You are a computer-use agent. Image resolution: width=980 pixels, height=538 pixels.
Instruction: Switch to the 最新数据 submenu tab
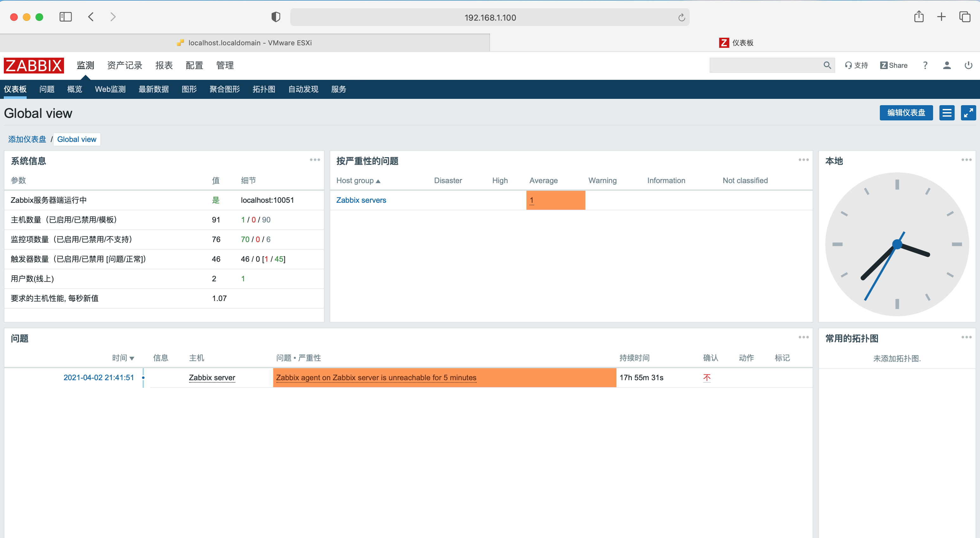[x=153, y=89]
